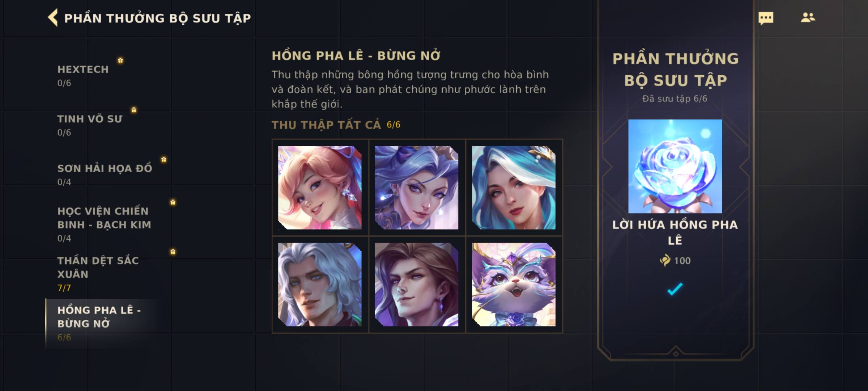Screen dimensions: 868x391
Task: Tap Phần Thưởng Bộ Sưu Tập header title
Action: 157,18
